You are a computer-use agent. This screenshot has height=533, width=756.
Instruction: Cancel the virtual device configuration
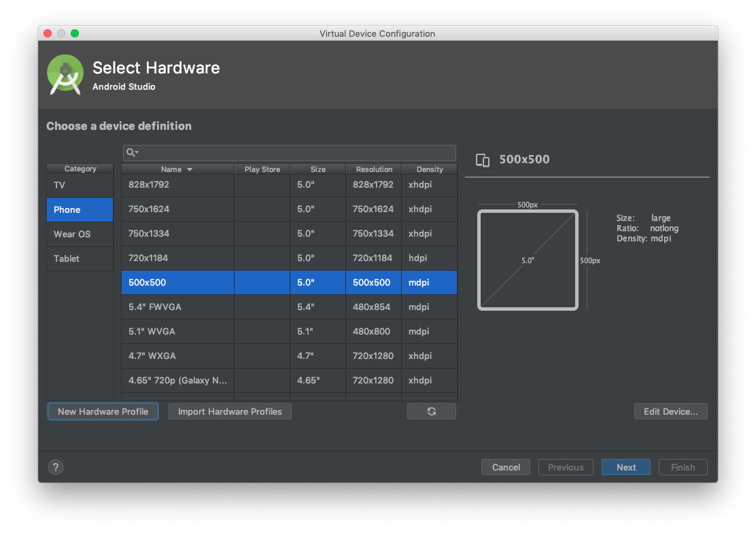pyautogui.click(x=506, y=467)
